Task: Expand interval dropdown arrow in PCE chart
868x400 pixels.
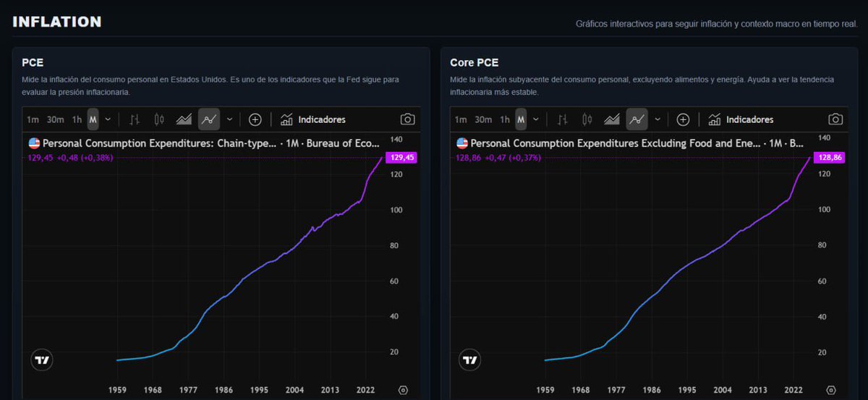Action: pyautogui.click(x=108, y=119)
